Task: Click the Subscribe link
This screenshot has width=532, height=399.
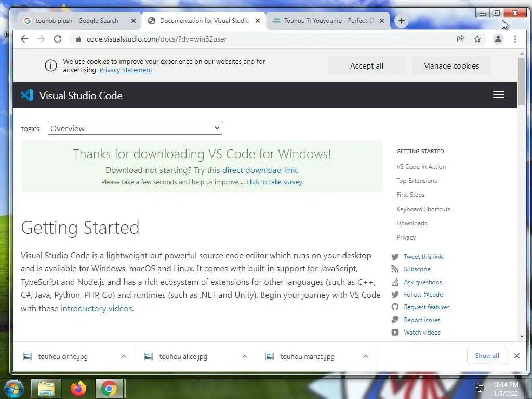Action: (x=417, y=269)
